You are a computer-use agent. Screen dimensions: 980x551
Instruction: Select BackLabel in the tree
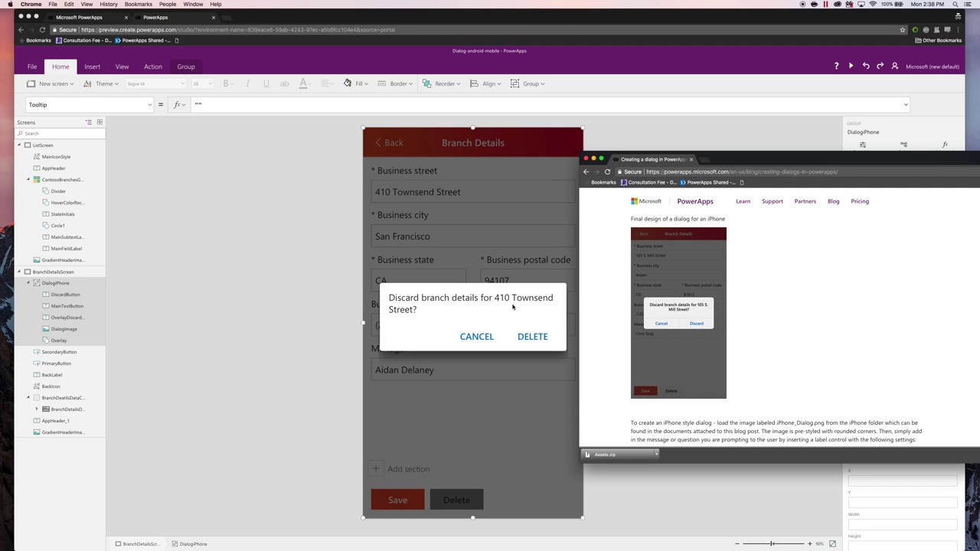(x=52, y=375)
